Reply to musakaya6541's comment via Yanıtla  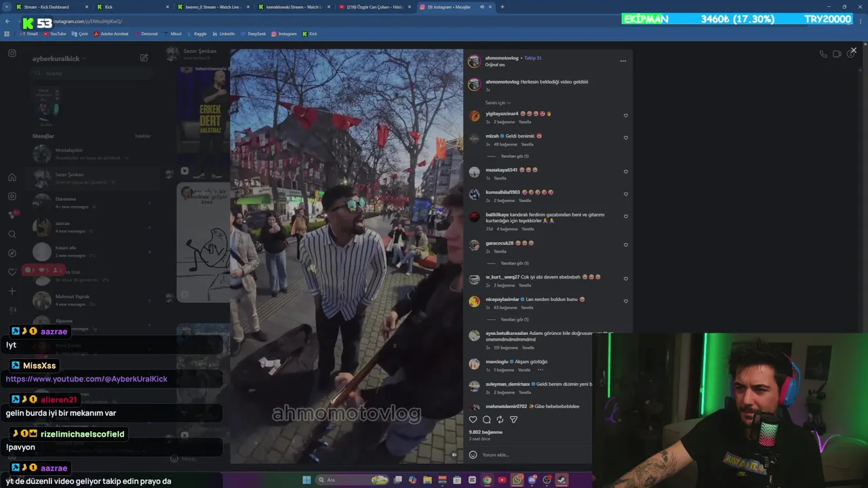500,178
